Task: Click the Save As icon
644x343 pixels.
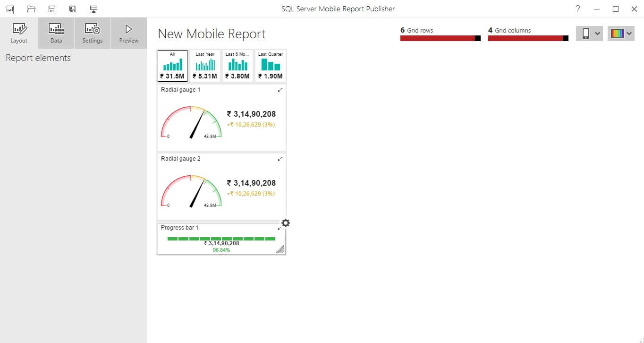Action: coord(73,9)
